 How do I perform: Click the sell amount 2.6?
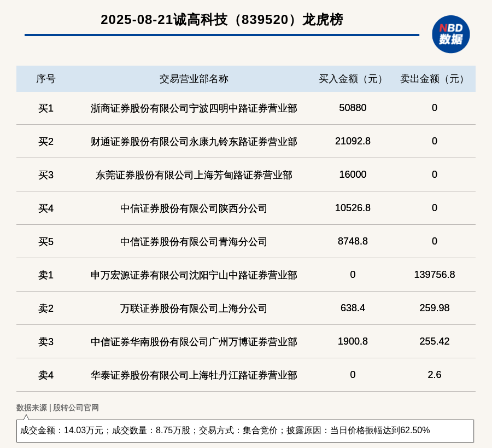click(x=434, y=375)
